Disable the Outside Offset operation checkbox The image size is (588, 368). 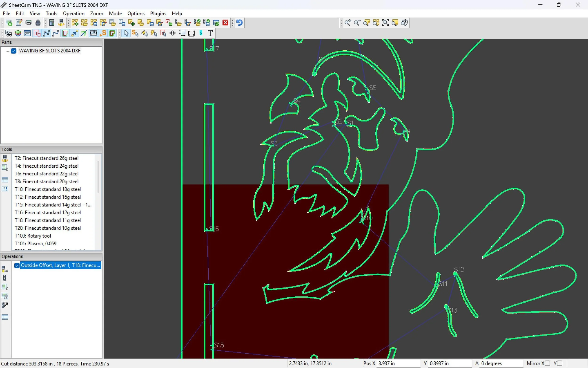pyautogui.click(x=17, y=265)
